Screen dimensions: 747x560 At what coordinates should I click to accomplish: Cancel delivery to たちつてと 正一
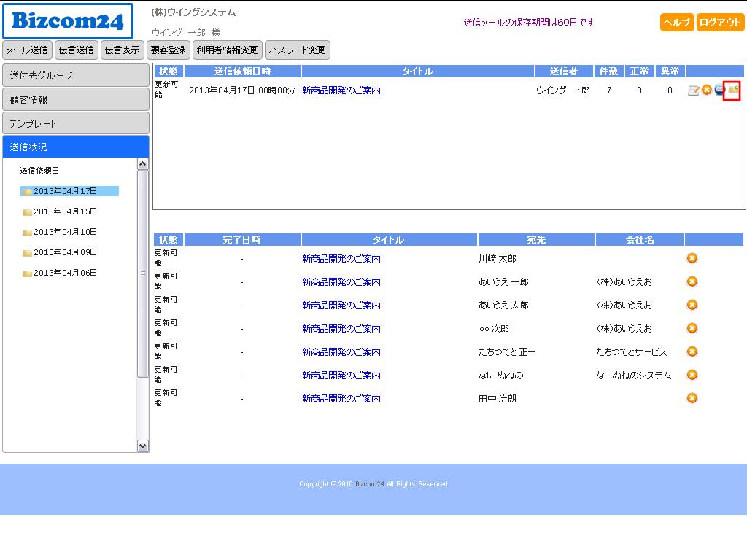[692, 351]
